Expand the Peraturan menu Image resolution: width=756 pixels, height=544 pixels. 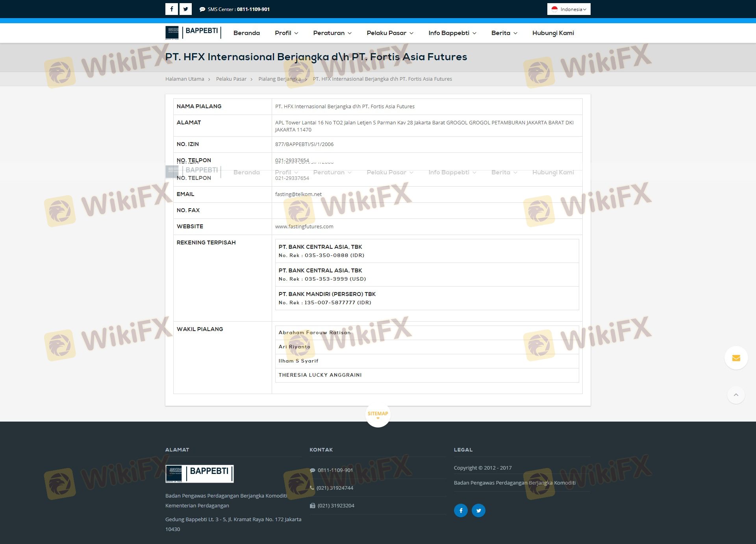[332, 33]
